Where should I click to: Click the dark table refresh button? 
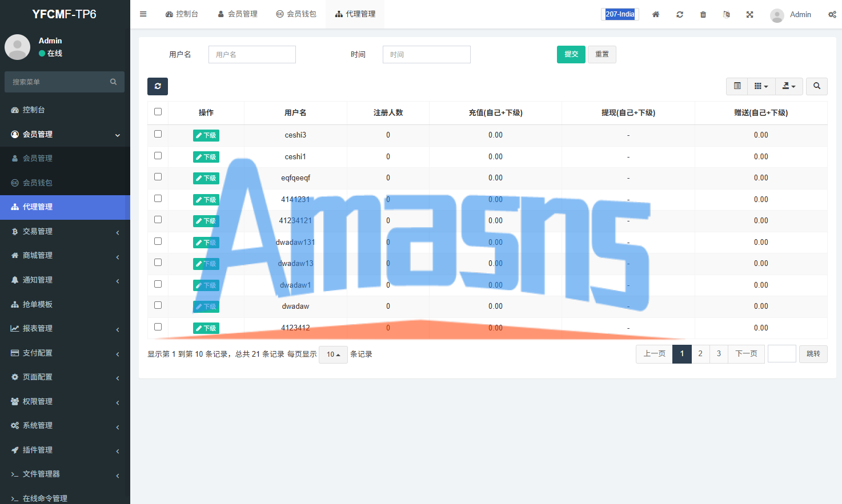click(x=158, y=86)
